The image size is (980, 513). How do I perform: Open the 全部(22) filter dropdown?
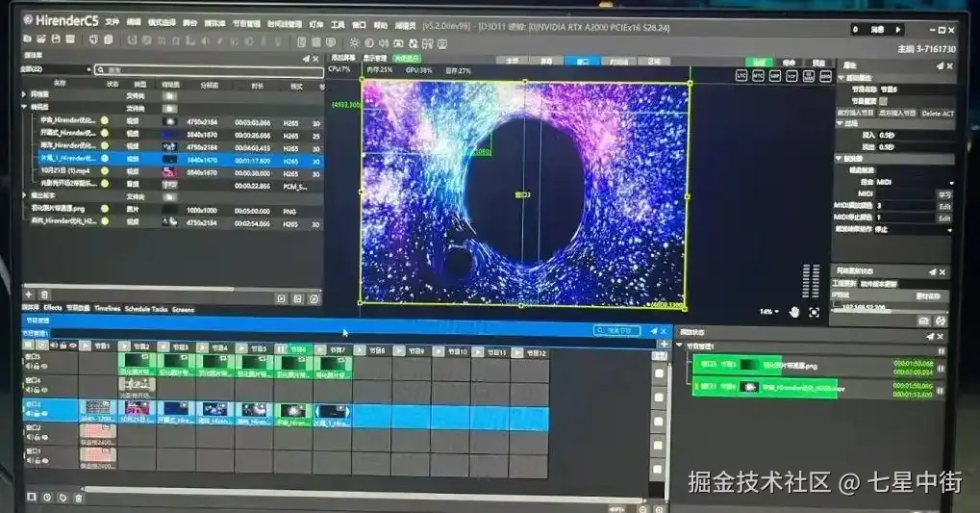click(56, 69)
